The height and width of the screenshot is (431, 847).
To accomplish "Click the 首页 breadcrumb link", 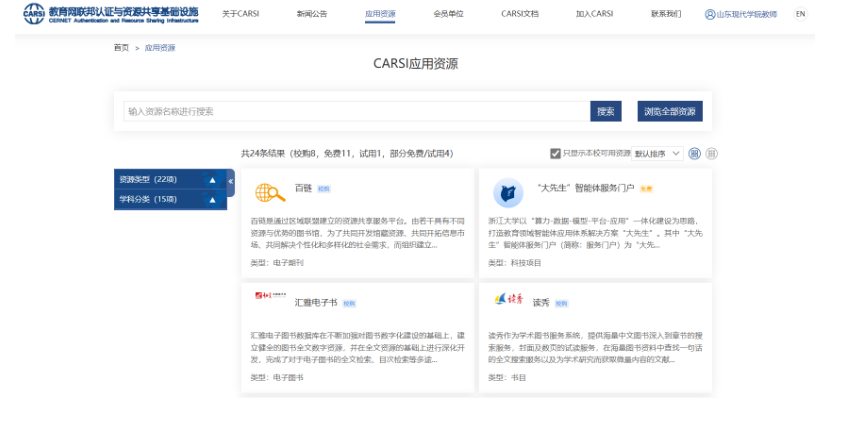I will click(121, 47).
